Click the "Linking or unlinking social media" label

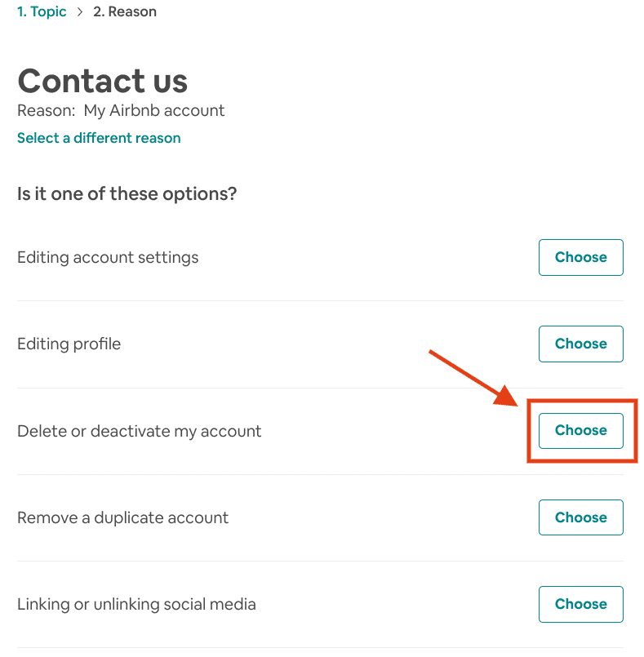[136, 604]
